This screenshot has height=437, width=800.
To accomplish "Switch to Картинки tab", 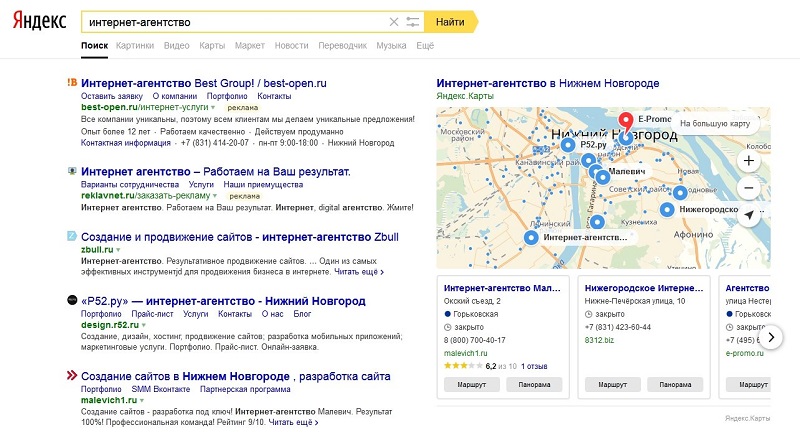I will click(135, 45).
